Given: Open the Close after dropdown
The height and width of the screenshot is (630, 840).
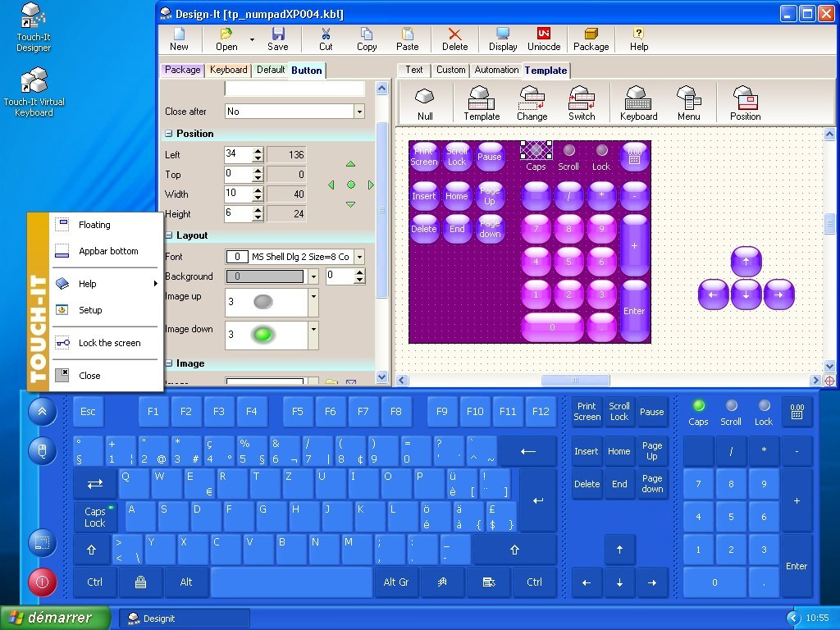Looking at the screenshot, I should (x=359, y=112).
